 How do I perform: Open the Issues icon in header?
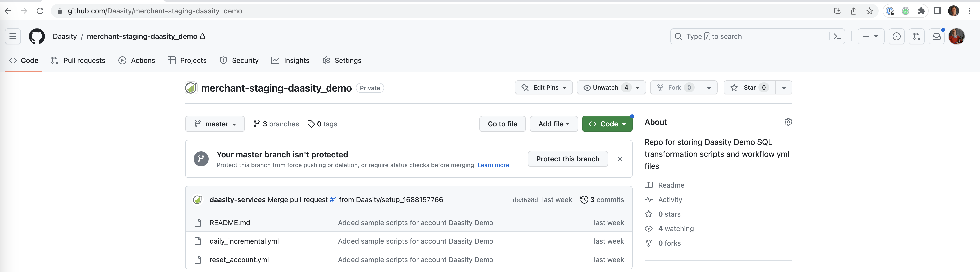click(x=896, y=36)
